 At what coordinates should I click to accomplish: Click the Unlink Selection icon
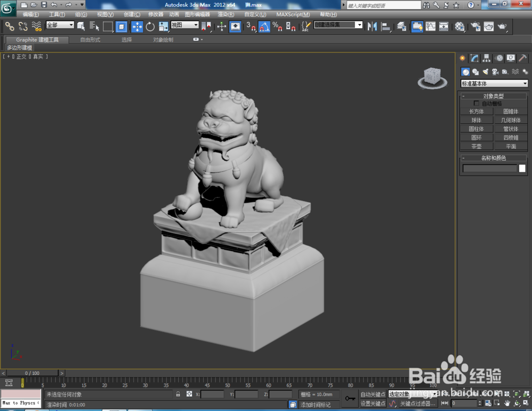coord(23,26)
